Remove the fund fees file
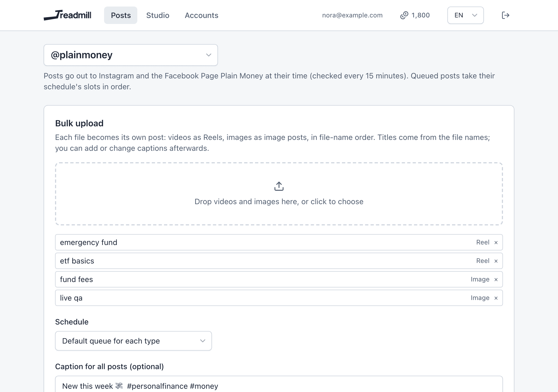This screenshot has width=558, height=392. coord(496,280)
